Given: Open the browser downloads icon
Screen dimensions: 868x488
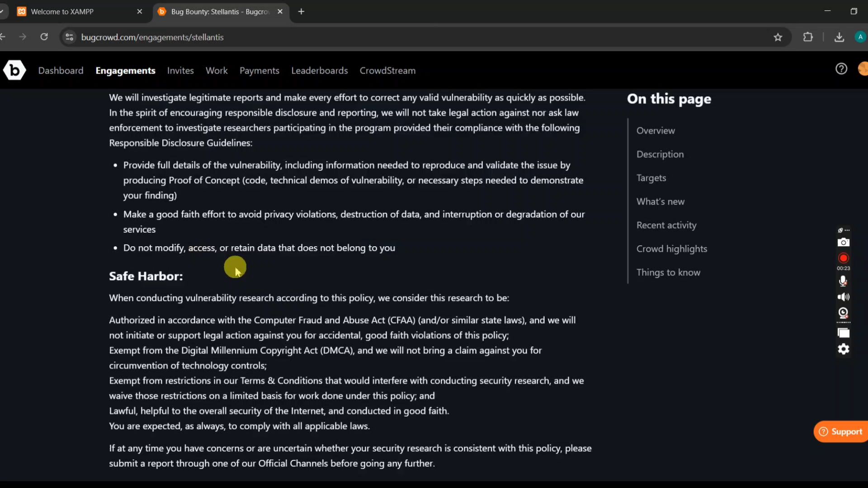Looking at the screenshot, I should click(x=839, y=37).
